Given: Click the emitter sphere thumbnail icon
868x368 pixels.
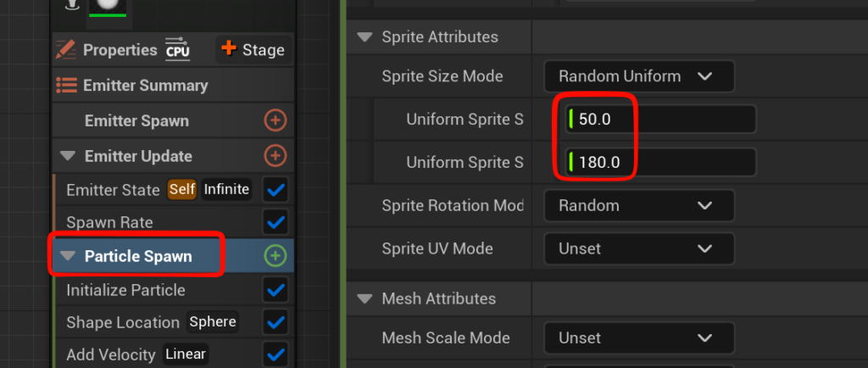Looking at the screenshot, I should (108, 4).
